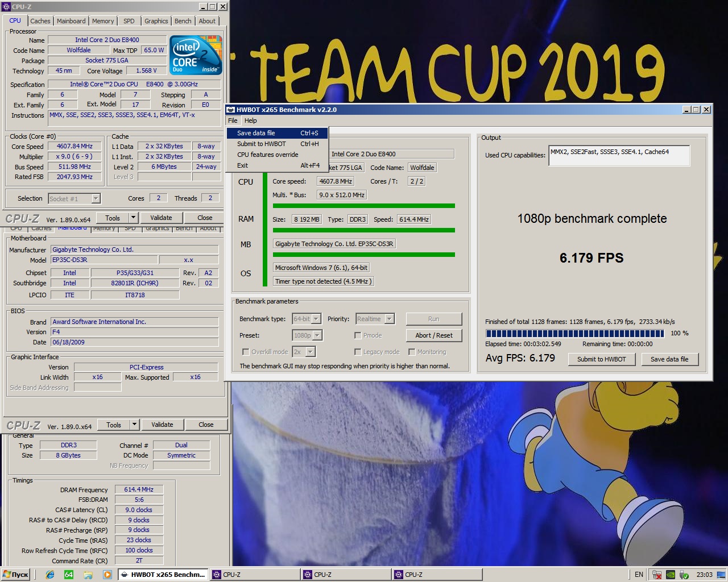Click the Intel Core 2 Duo logo
Image resolution: width=728 pixels, height=582 pixels.
point(196,55)
